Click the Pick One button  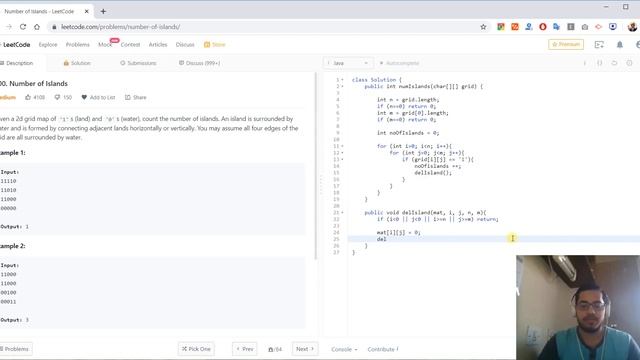pyautogui.click(x=196, y=349)
